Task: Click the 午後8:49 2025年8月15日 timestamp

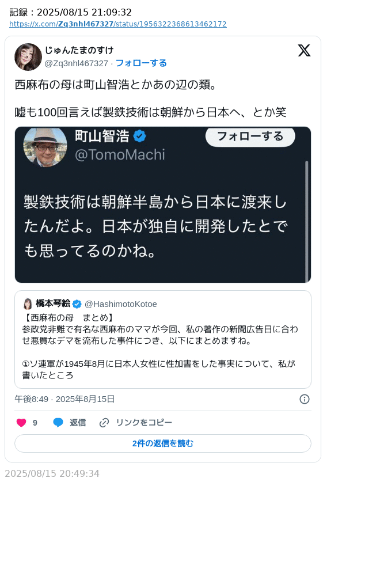Action: 64,399
